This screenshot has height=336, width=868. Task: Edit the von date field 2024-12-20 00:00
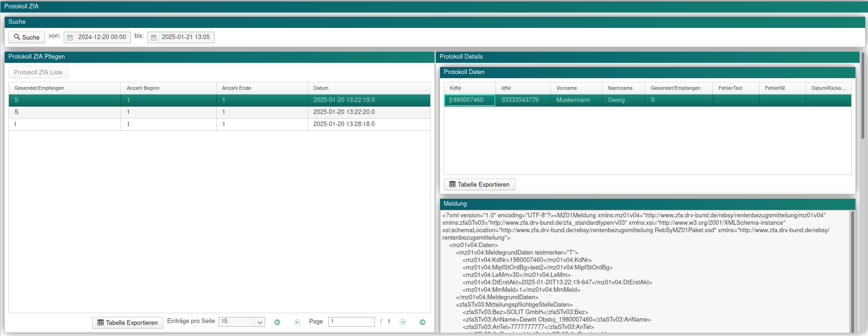(x=102, y=37)
